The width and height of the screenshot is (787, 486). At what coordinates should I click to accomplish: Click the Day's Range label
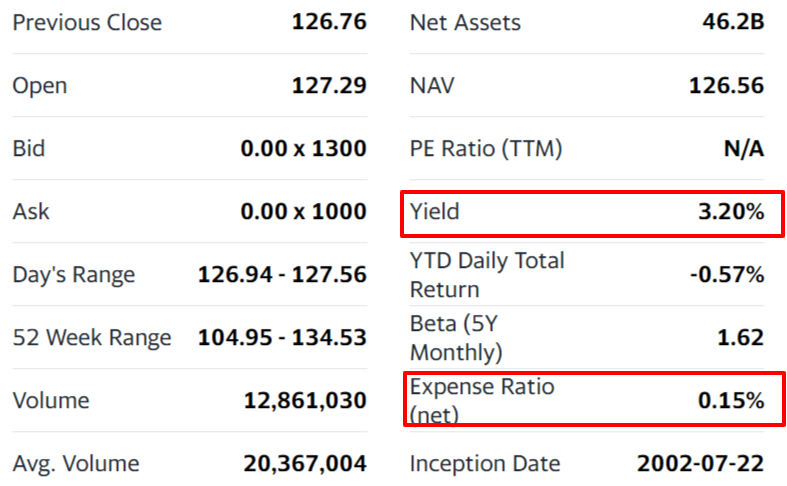tap(74, 275)
